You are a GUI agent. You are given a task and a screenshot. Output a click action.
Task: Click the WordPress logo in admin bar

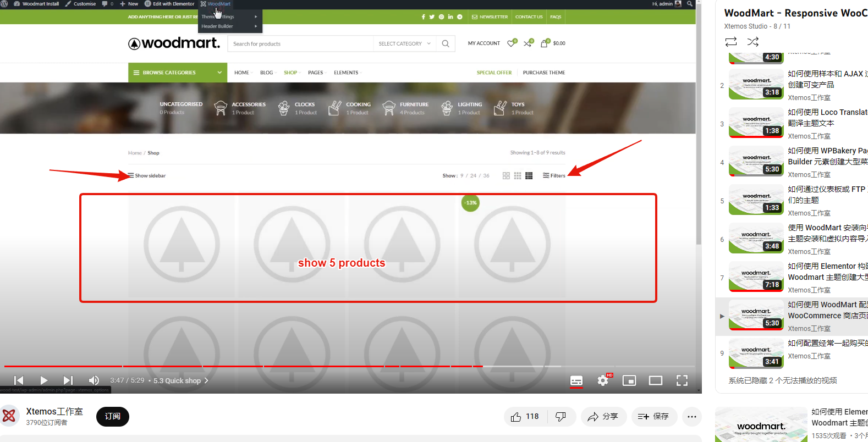4,4
